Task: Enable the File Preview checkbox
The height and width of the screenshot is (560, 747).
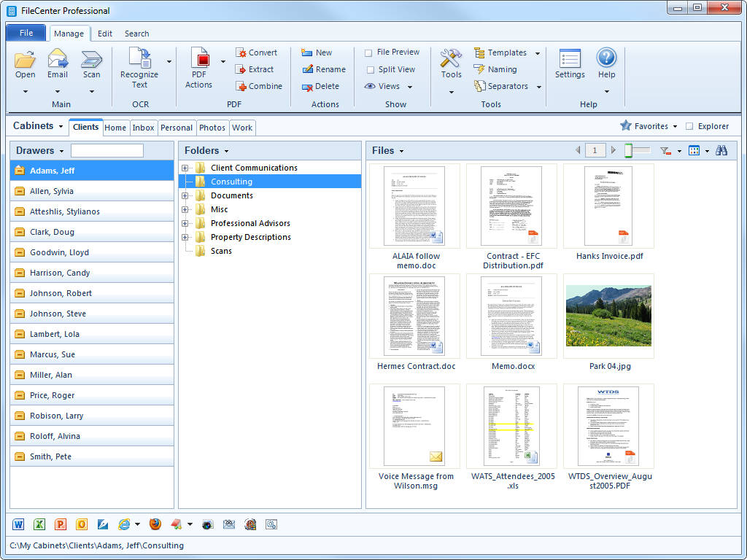Action: click(369, 52)
